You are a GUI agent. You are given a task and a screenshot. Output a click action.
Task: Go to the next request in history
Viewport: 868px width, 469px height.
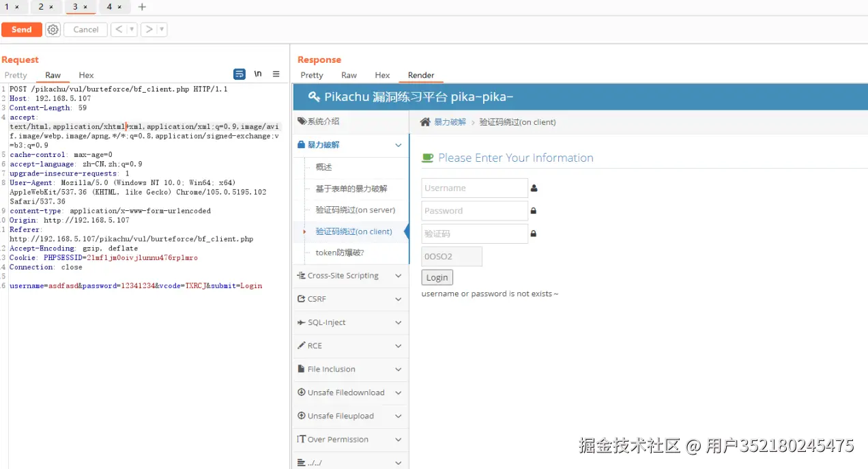(149, 29)
